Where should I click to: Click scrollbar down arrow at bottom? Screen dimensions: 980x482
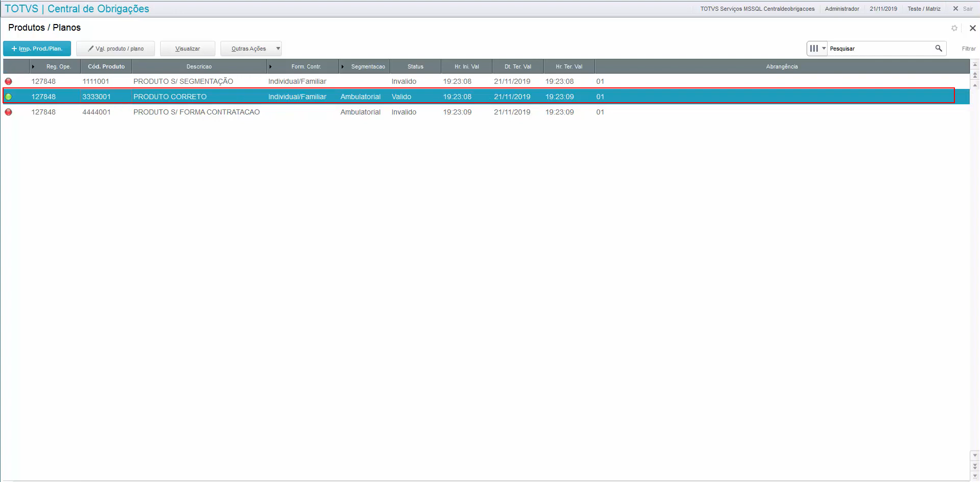(x=975, y=476)
